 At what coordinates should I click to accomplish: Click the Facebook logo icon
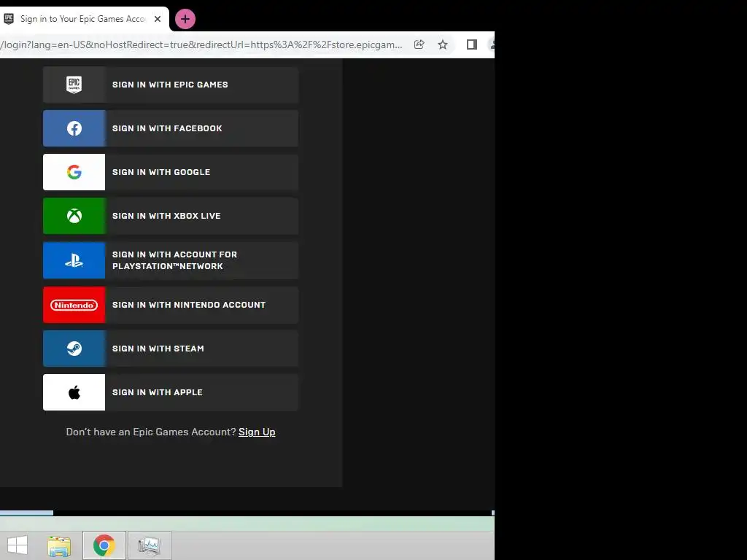click(x=74, y=128)
